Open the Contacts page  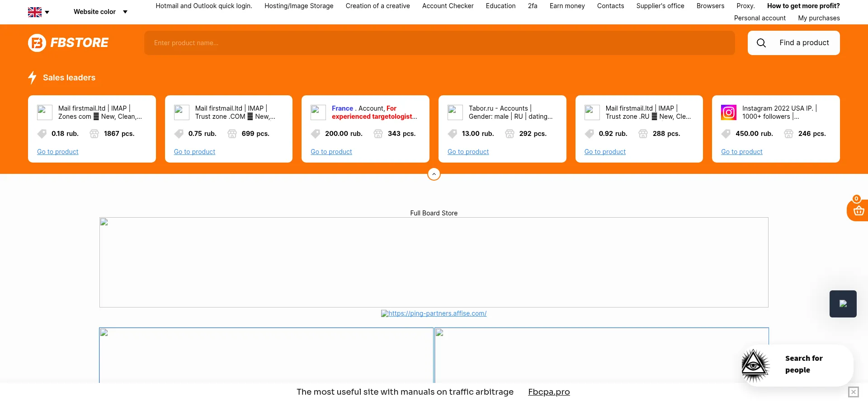tap(610, 6)
